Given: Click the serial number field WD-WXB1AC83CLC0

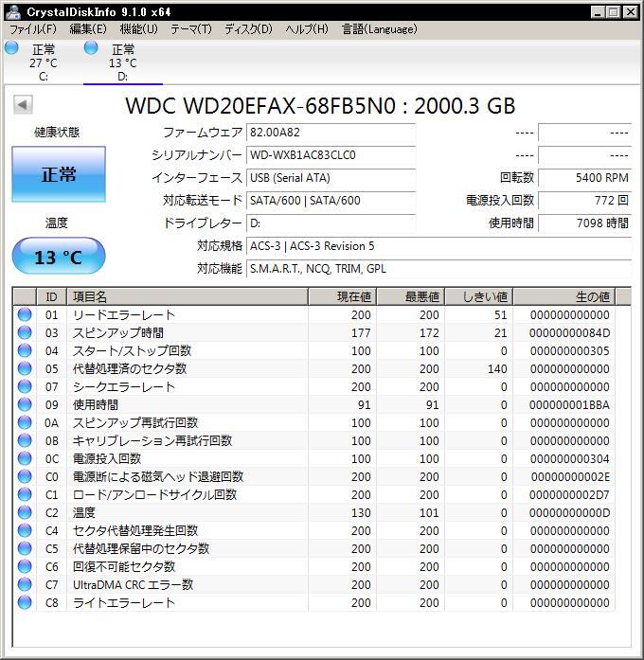Looking at the screenshot, I should tap(331, 155).
